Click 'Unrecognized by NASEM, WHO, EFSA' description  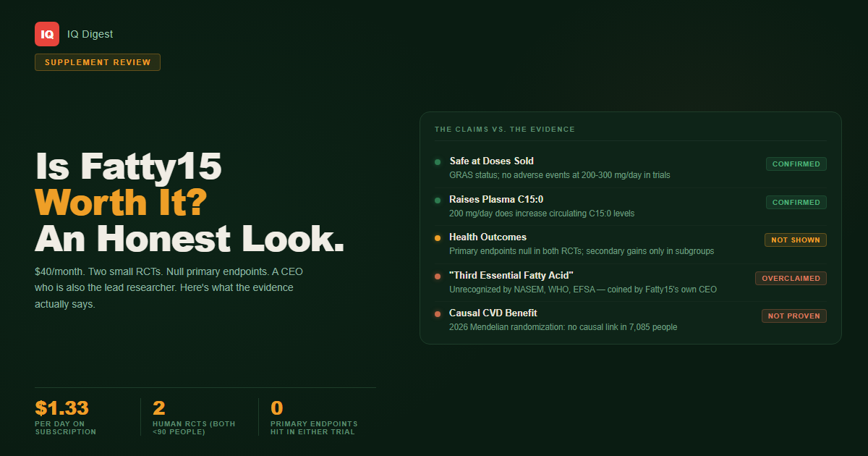(x=583, y=290)
